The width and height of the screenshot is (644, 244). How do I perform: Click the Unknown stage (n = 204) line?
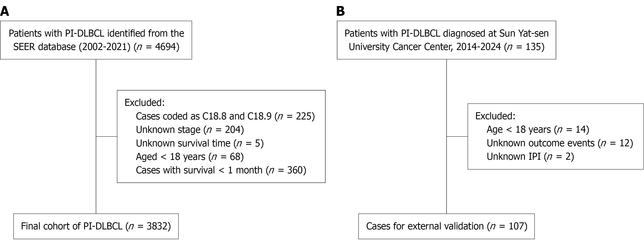click(x=190, y=130)
